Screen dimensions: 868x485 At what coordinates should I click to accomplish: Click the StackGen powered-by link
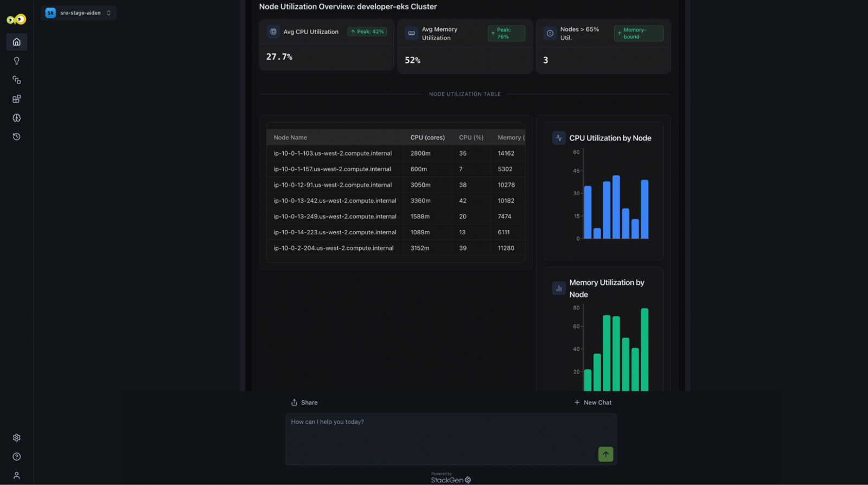(451, 480)
